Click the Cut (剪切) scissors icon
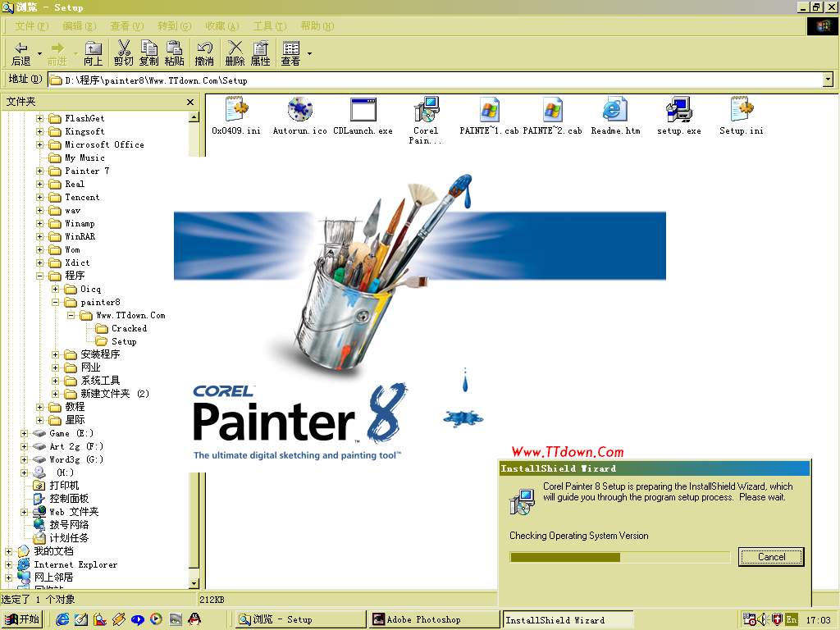840x630 pixels. tap(124, 53)
